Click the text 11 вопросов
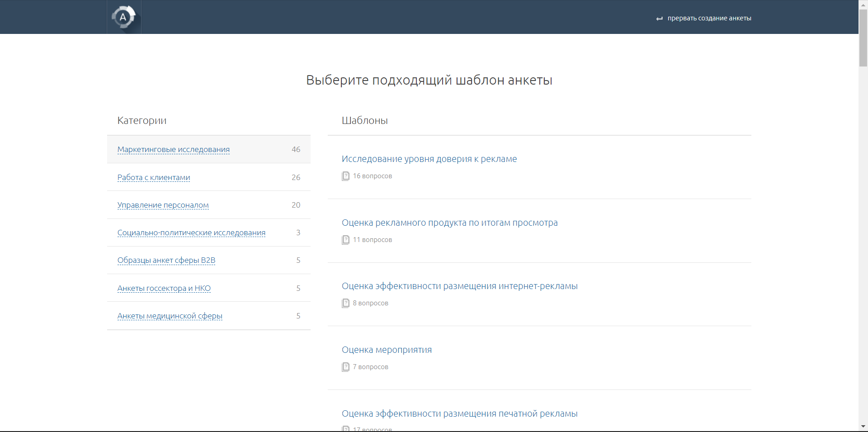This screenshot has width=868, height=432. [x=373, y=240]
